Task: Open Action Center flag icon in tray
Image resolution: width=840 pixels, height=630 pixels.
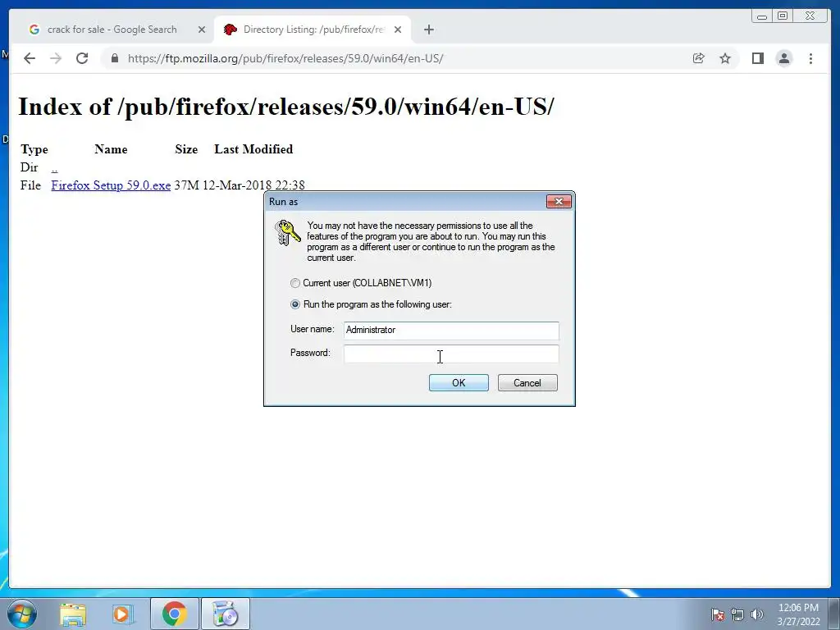Action: 717,614
